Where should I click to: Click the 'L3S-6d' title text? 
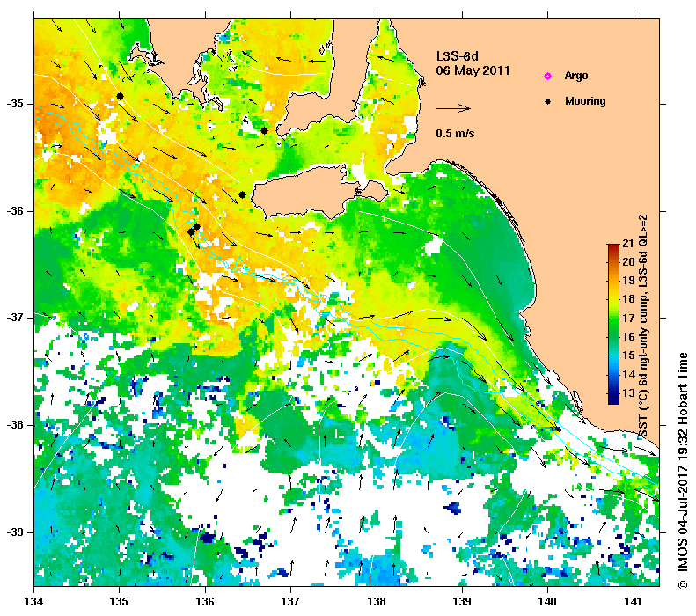click(458, 56)
